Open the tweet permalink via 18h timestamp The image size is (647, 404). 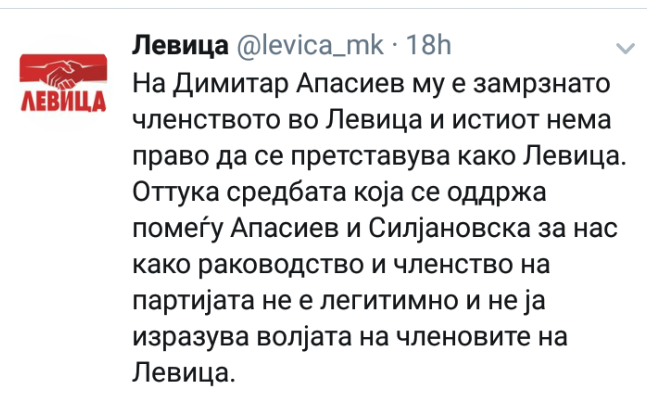point(429,45)
